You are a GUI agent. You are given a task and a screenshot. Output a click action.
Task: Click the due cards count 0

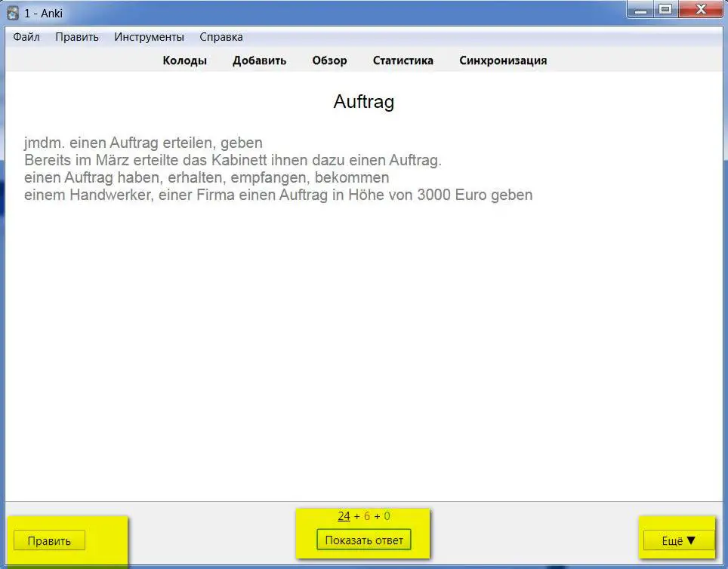click(387, 516)
